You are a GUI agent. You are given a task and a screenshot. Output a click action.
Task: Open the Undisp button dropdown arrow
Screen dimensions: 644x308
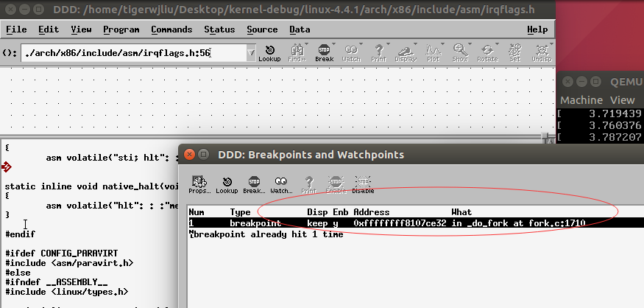(x=551, y=44)
